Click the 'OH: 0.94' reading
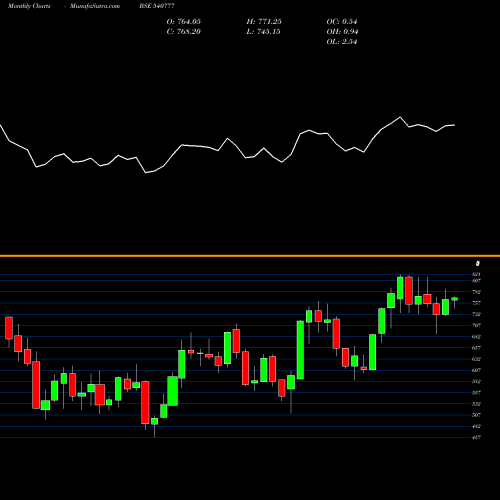The width and height of the screenshot is (500, 500). click(342, 32)
